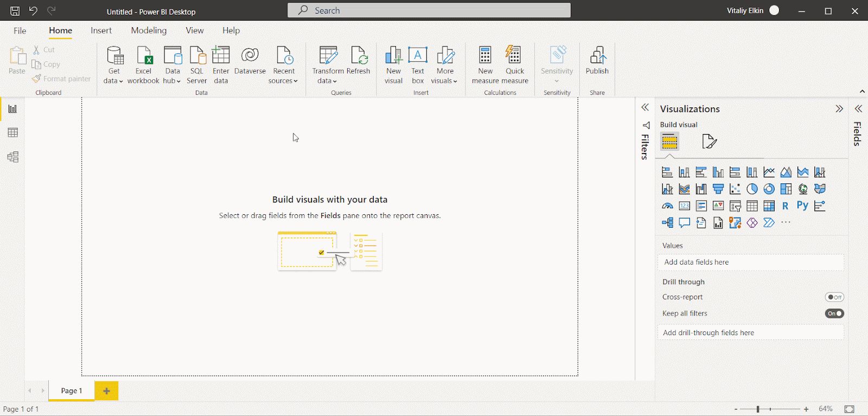
Task: Add the Card (123) visual
Action: click(x=684, y=206)
